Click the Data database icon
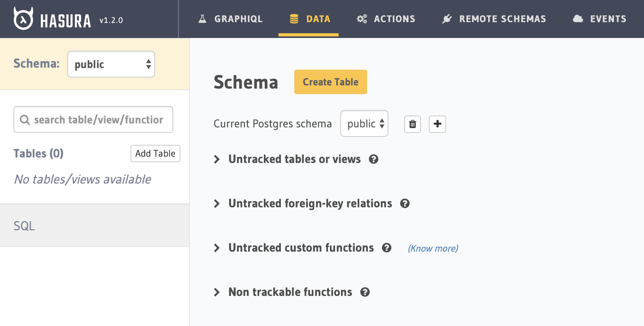 coord(294,19)
